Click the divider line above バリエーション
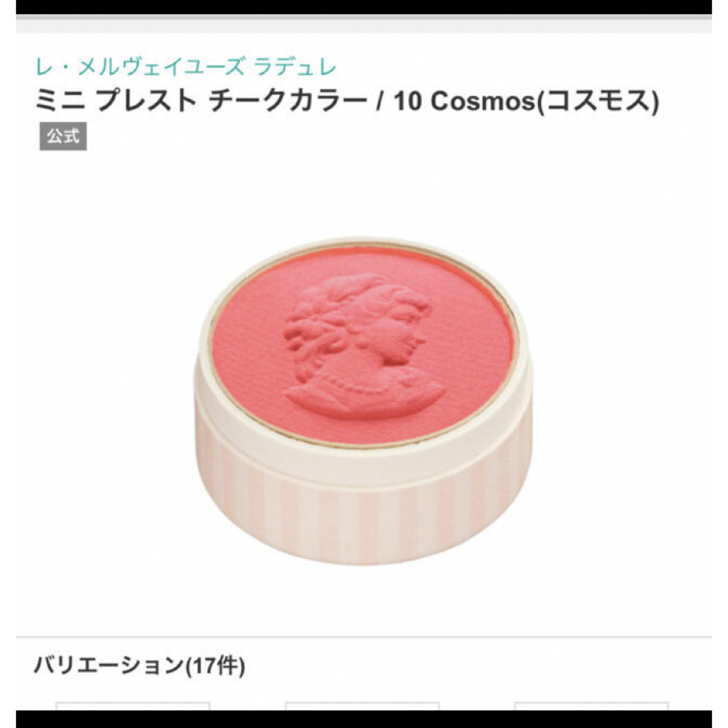728x728 pixels. coord(363,636)
